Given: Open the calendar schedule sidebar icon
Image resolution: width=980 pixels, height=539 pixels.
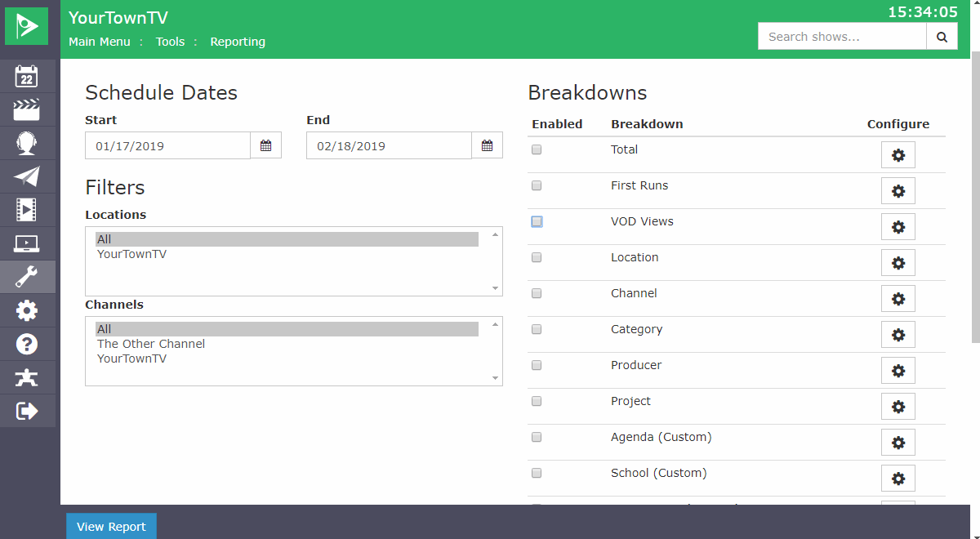Looking at the screenshot, I should 27,77.
